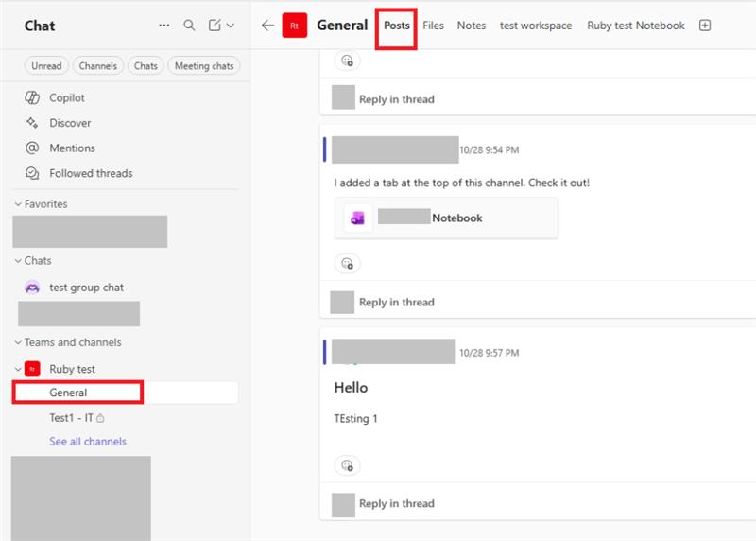Collapse the Ruby test team chevron
This screenshot has height=541, width=756.
tap(18, 369)
